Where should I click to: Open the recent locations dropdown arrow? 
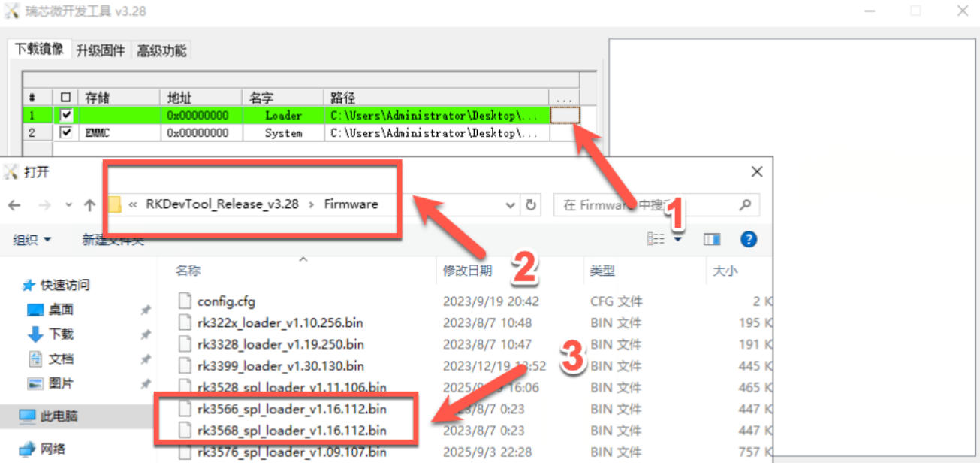68,205
